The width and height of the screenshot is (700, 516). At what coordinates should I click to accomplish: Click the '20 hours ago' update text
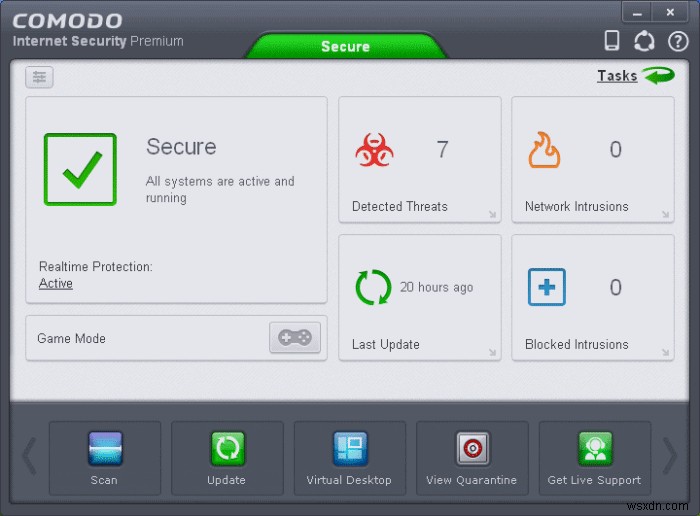436,287
